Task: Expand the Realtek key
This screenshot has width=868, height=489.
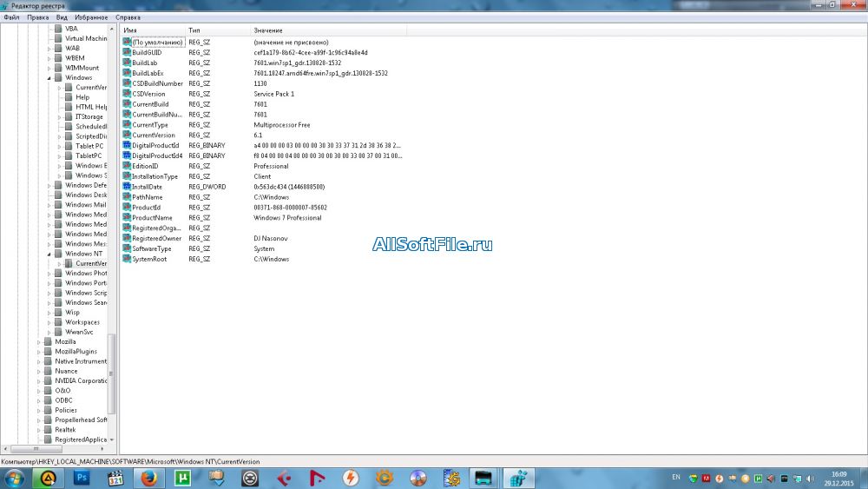Action: (39, 430)
